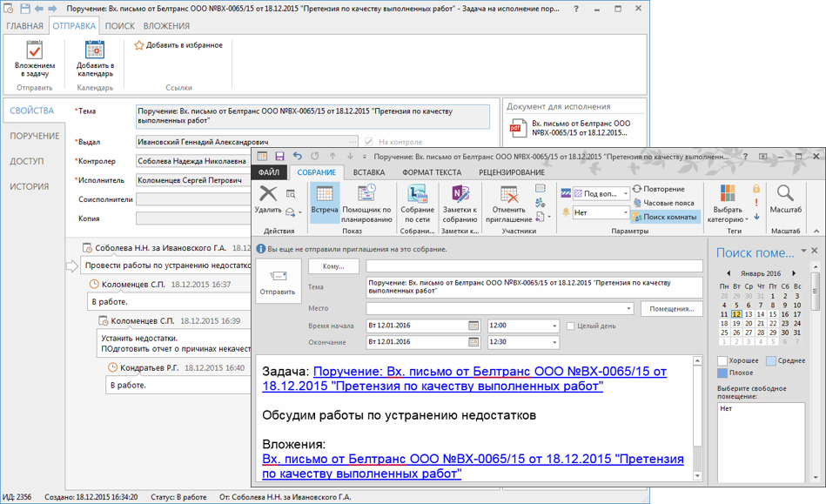The width and height of the screenshot is (826, 504).
Task: Open the Место location dropdown
Action: tap(628, 309)
